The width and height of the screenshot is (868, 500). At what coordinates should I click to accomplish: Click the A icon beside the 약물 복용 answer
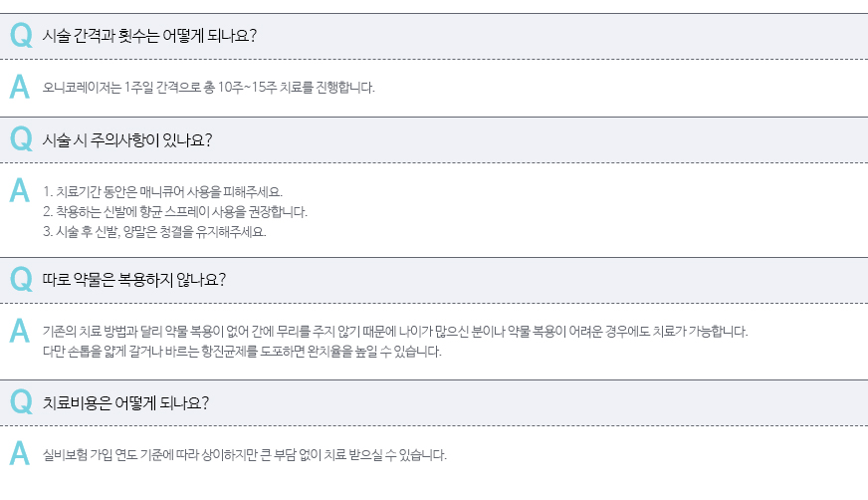pos(19,331)
